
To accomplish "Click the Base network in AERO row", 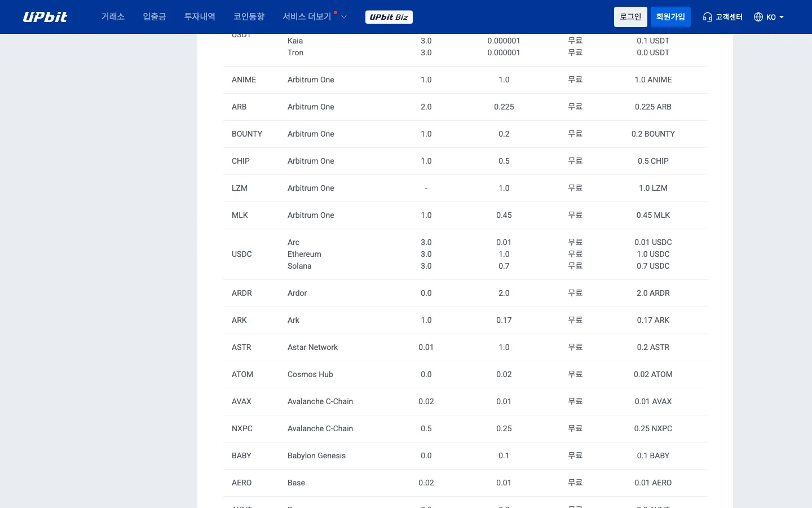I will point(296,483).
